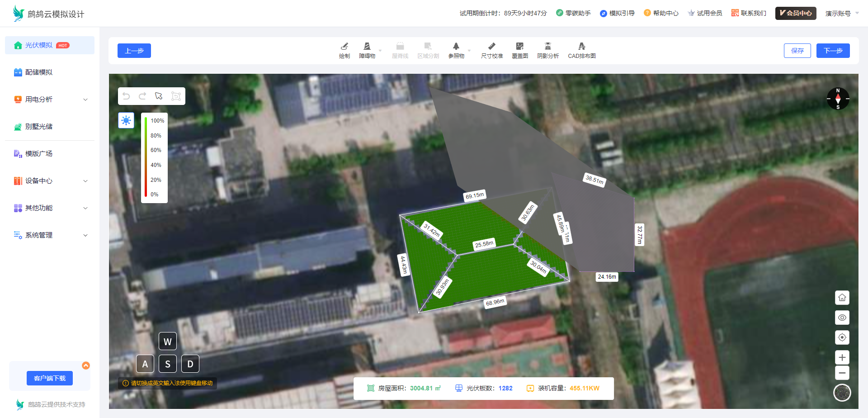Click the 鹧鸪云模拟设计 logo
The image size is (868, 418).
click(x=48, y=14)
